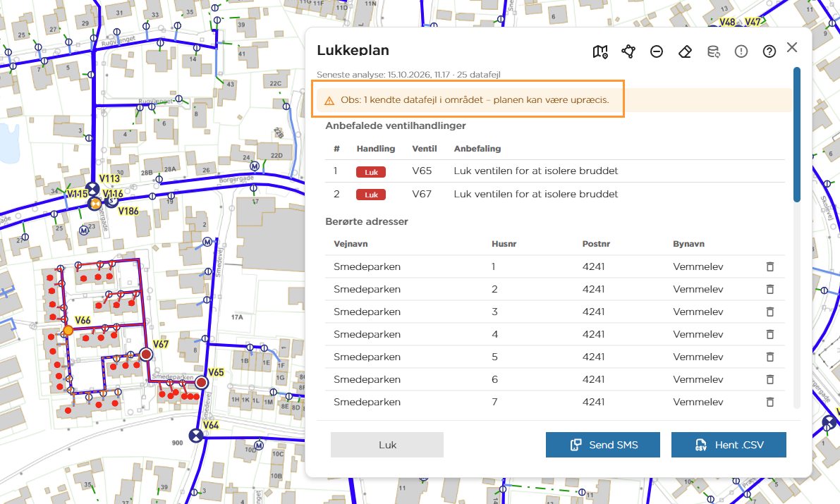Viewport: 840px width, 504px height.
Task: Click the Bynavn column header
Action: [688, 244]
